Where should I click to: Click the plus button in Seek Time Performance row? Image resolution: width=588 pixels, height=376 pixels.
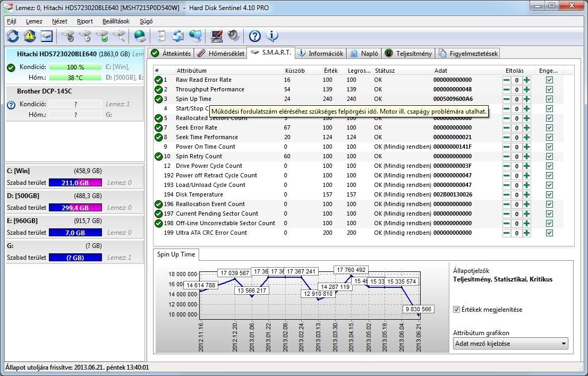pos(527,137)
